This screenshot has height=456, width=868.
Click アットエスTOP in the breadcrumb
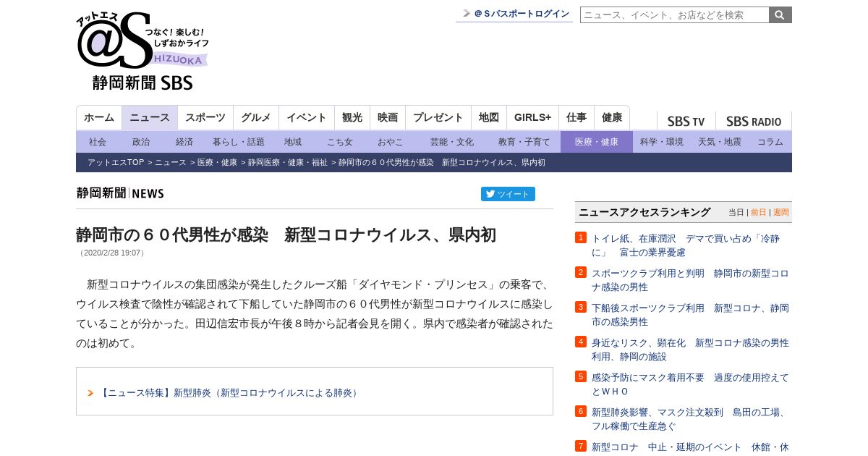(x=116, y=163)
